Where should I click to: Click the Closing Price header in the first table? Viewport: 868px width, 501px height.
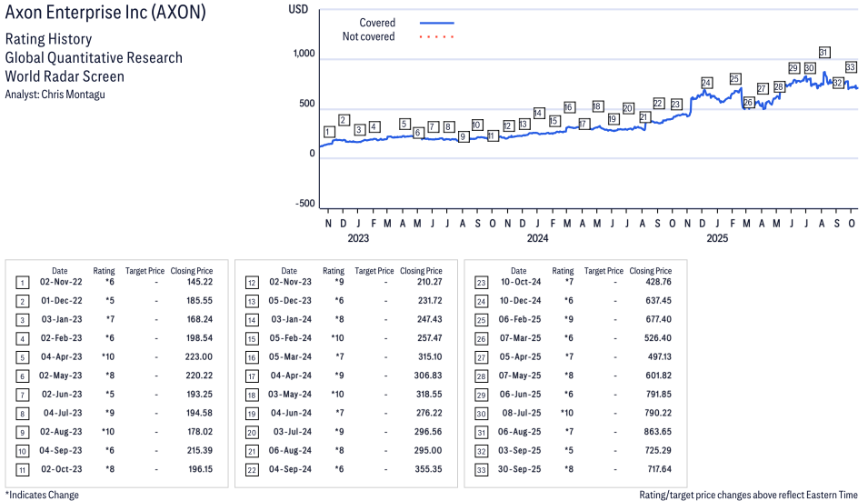(192, 271)
